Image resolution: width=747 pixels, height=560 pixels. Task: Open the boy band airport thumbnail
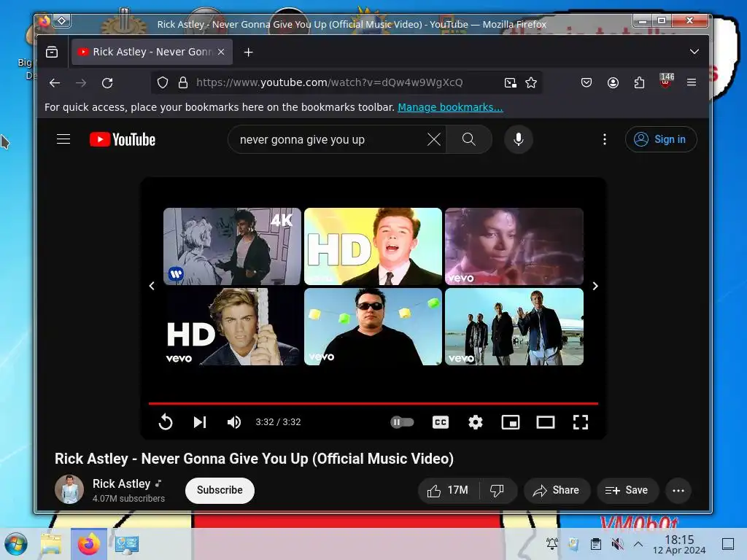(x=514, y=327)
